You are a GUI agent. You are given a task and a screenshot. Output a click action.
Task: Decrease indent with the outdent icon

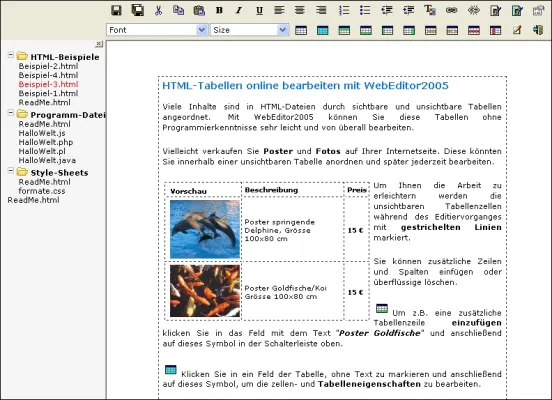pyautogui.click(x=387, y=10)
